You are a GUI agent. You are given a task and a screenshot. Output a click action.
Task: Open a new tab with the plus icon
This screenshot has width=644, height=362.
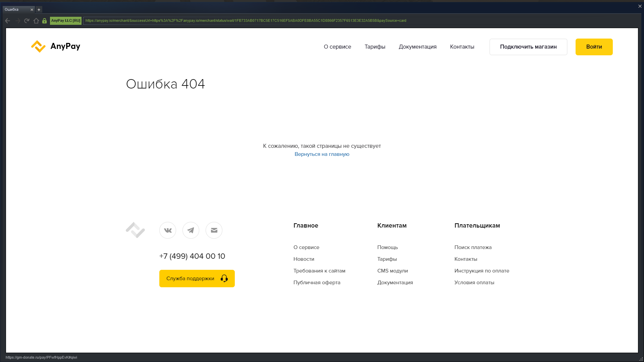(x=39, y=10)
